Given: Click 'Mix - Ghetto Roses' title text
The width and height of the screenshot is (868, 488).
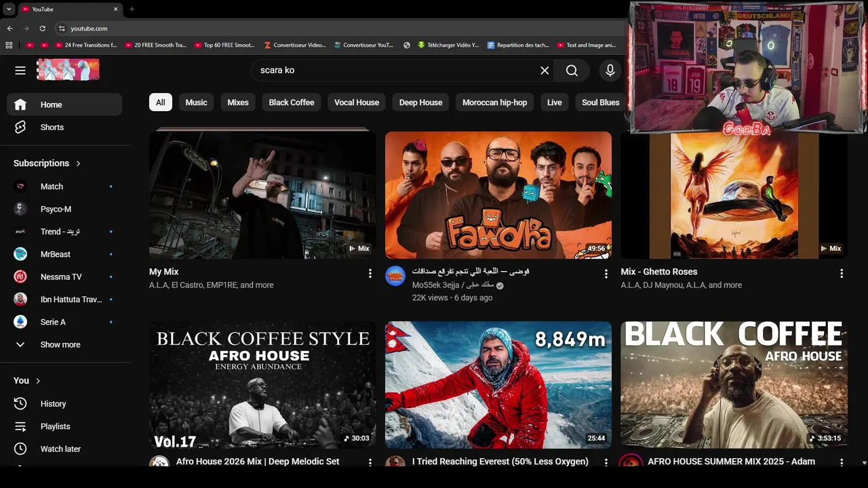Looking at the screenshot, I should pos(659,272).
